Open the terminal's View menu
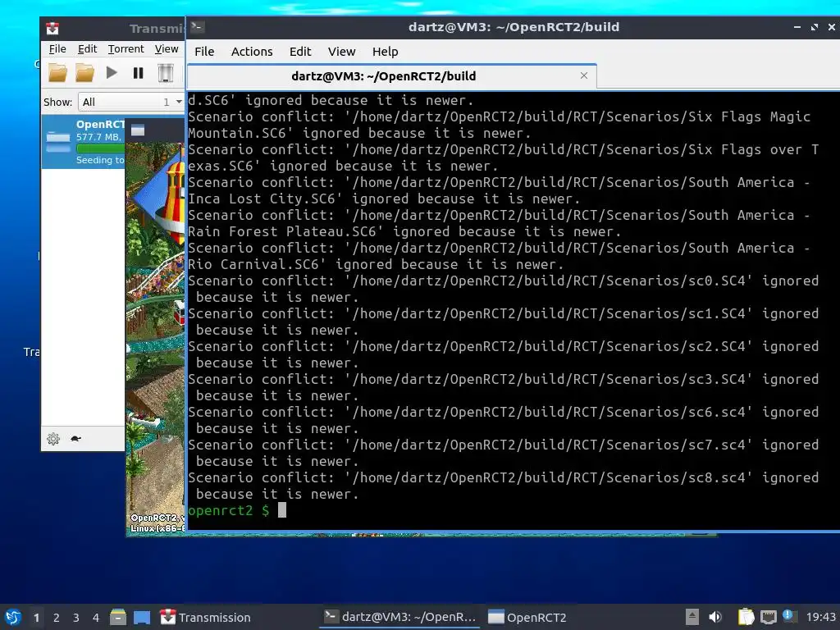 pyautogui.click(x=342, y=52)
